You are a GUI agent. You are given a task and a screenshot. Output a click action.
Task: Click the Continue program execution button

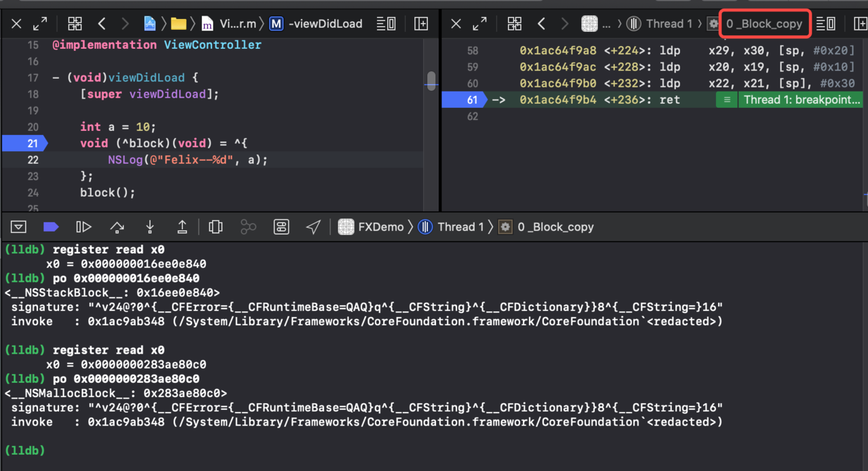click(83, 227)
